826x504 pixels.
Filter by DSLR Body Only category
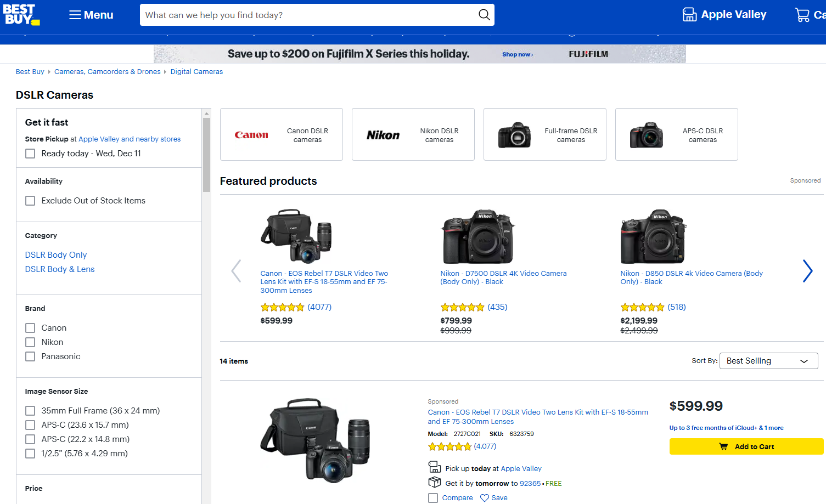56,255
